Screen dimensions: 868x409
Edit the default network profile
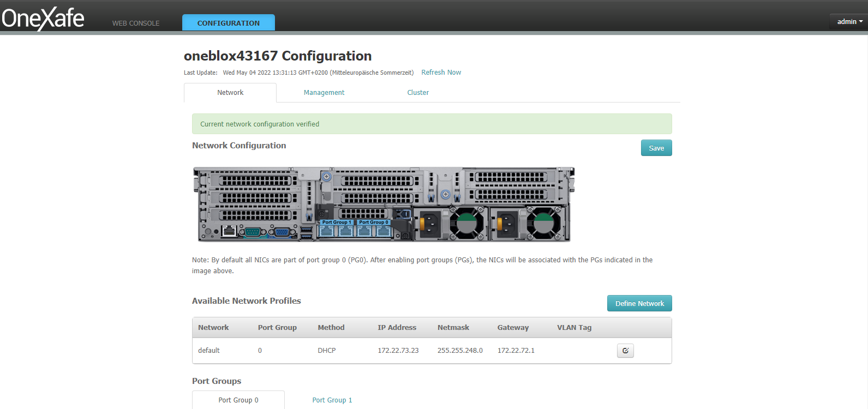(625, 351)
